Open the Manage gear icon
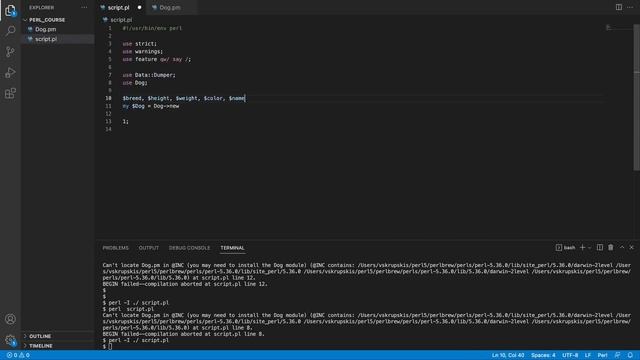This screenshot has height=360, width=640. (10, 340)
